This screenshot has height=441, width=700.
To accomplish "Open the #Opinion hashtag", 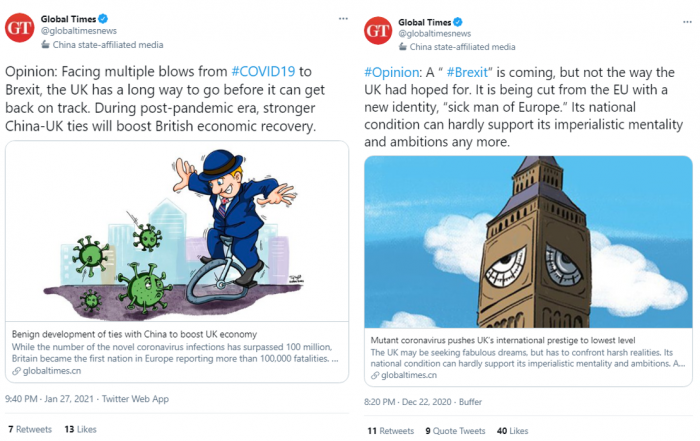I will pos(391,72).
